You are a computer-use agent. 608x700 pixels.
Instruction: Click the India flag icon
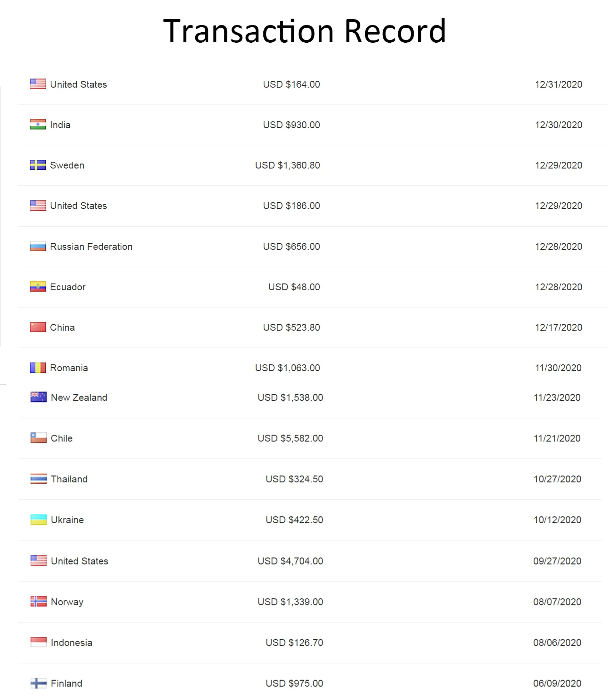coord(38,124)
